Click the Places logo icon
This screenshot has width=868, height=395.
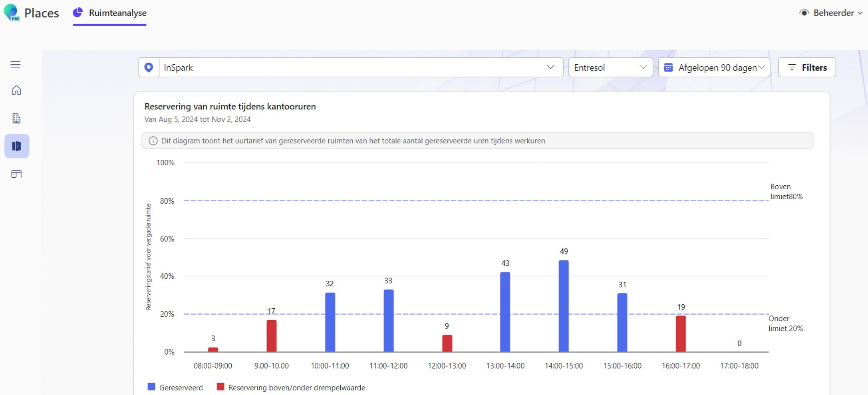pos(11,13)
